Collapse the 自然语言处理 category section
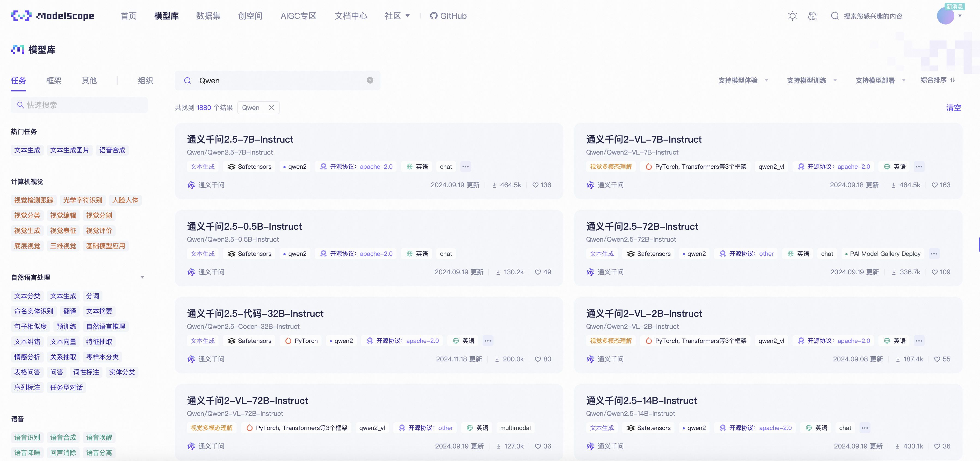 [x=142, y=277]
